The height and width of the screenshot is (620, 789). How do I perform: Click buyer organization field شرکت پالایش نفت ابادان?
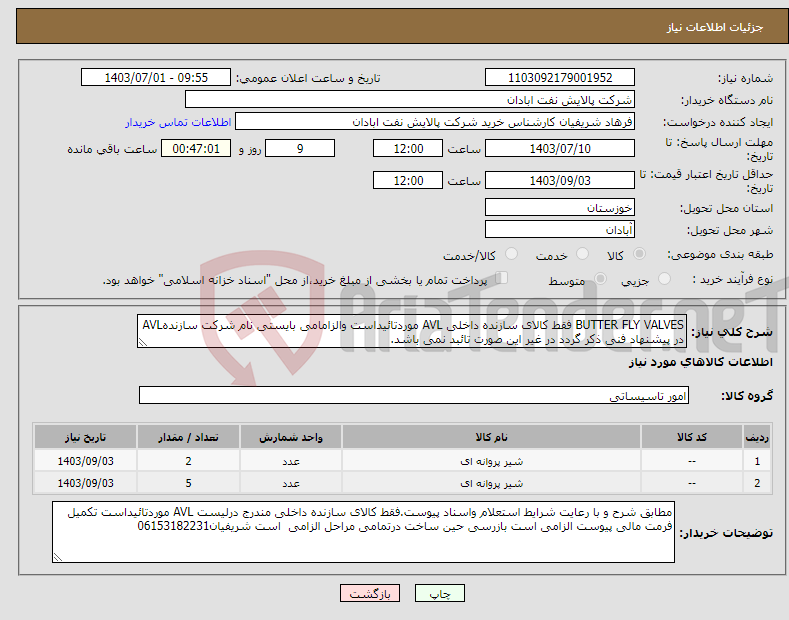click(410, 100)
